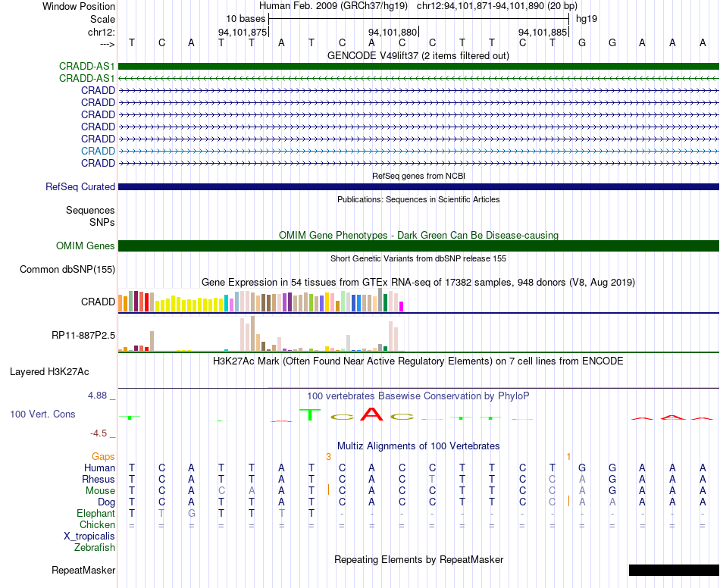This screenshot has width=720, height=588.
Task: Open the GTEx 'Gene Expression in 54 tissues' title
Action: point(418,283)
